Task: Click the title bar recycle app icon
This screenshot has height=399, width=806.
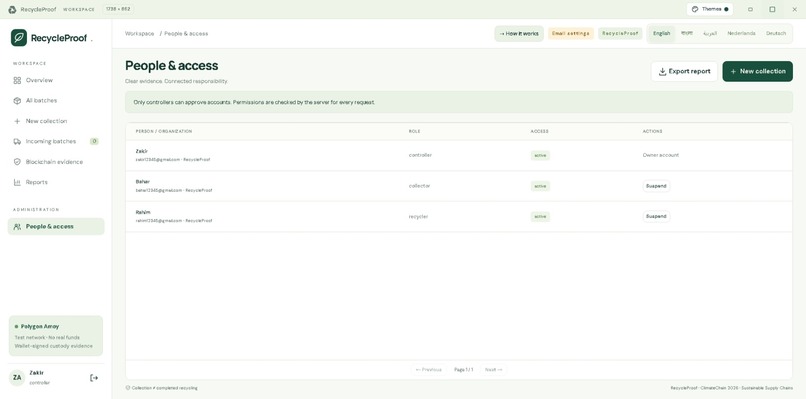Action: (x=12, y=9)
